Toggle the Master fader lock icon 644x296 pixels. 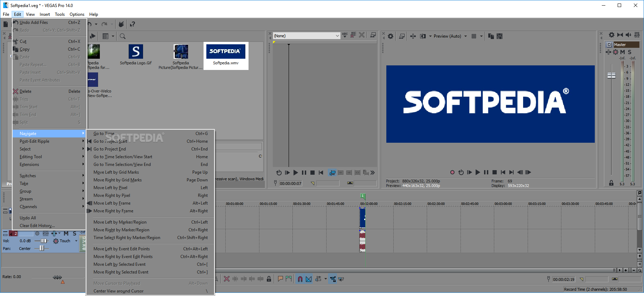click(611, 183)
